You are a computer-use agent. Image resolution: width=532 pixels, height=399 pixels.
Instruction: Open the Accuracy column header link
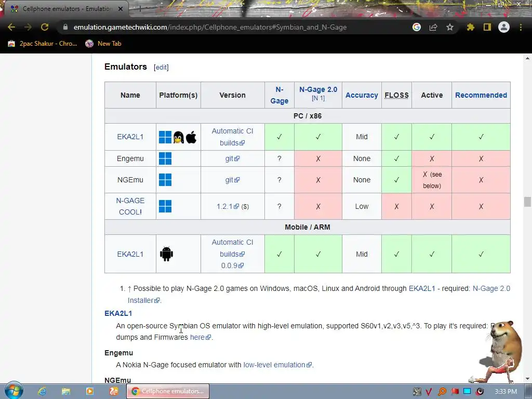click(362, 95)
